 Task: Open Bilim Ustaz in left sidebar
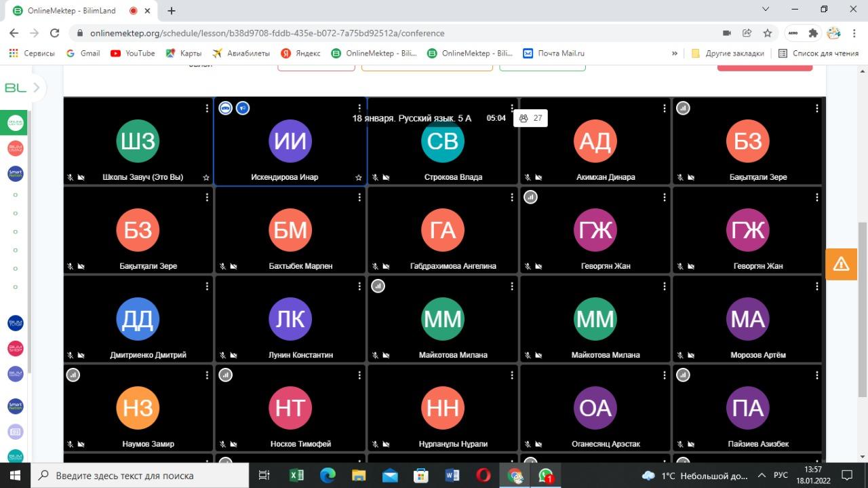point(15,148)
